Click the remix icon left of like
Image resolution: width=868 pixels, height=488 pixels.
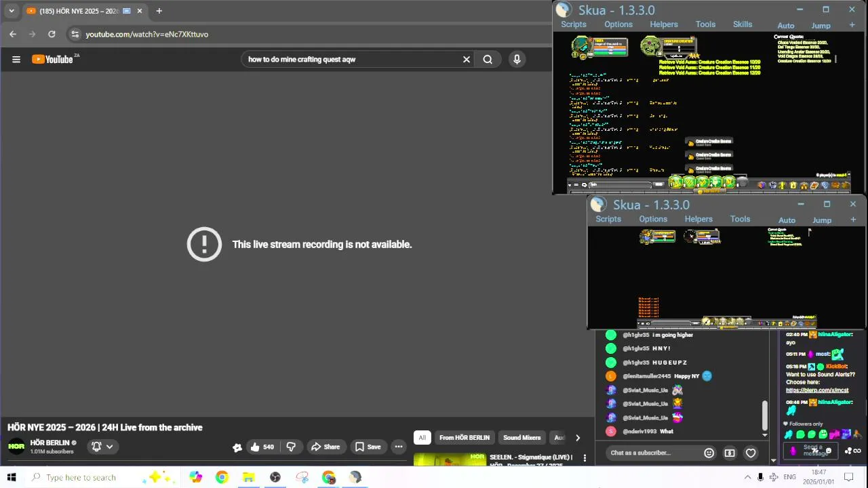pos(237,447)
